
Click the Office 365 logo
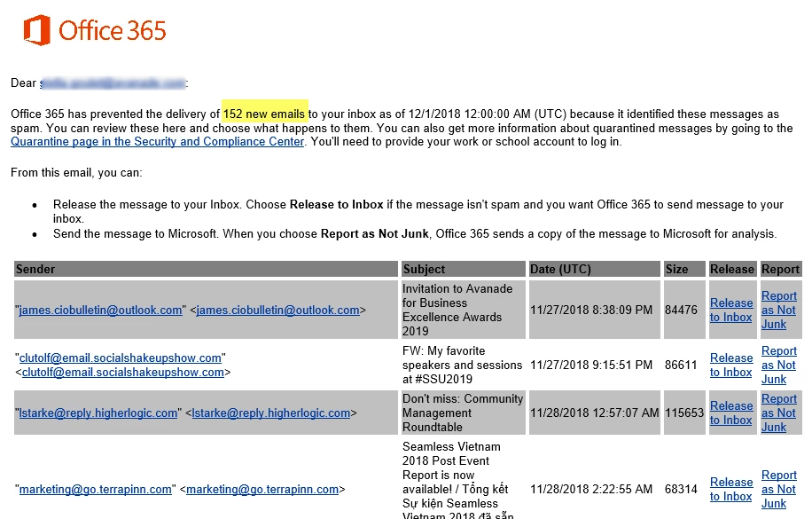click(x=95, y=30)
